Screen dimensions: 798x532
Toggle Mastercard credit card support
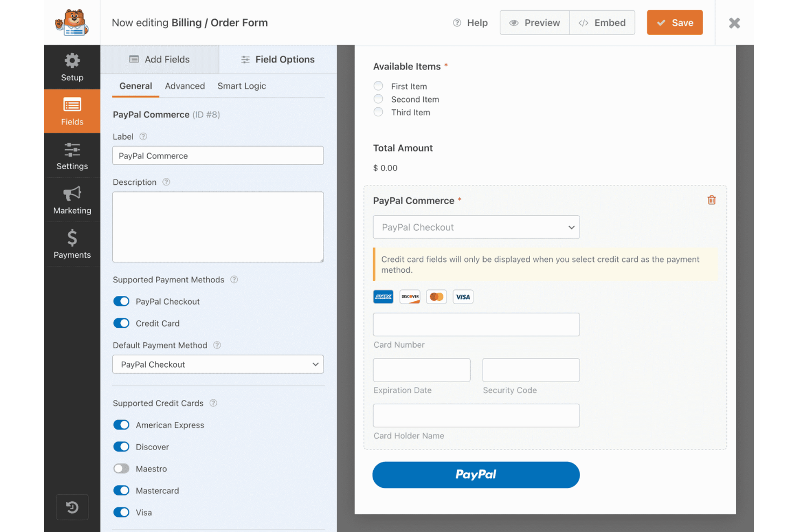click(x=121, y=490)
